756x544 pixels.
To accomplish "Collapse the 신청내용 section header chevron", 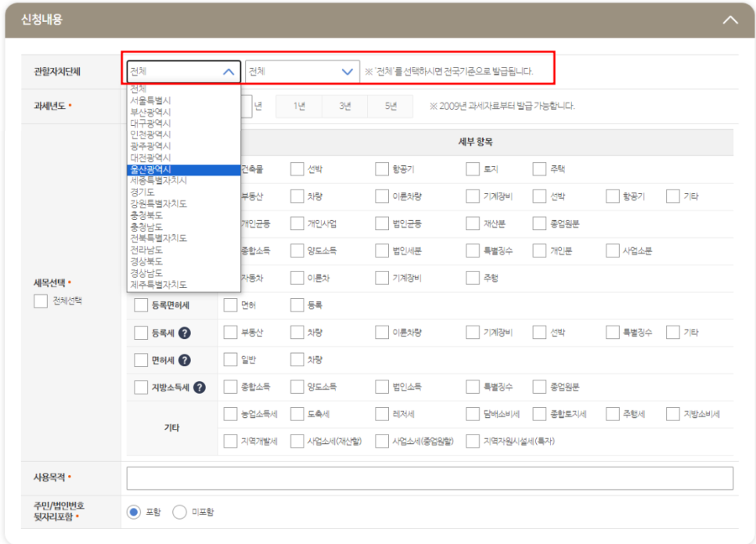I will tap(730, 18).
